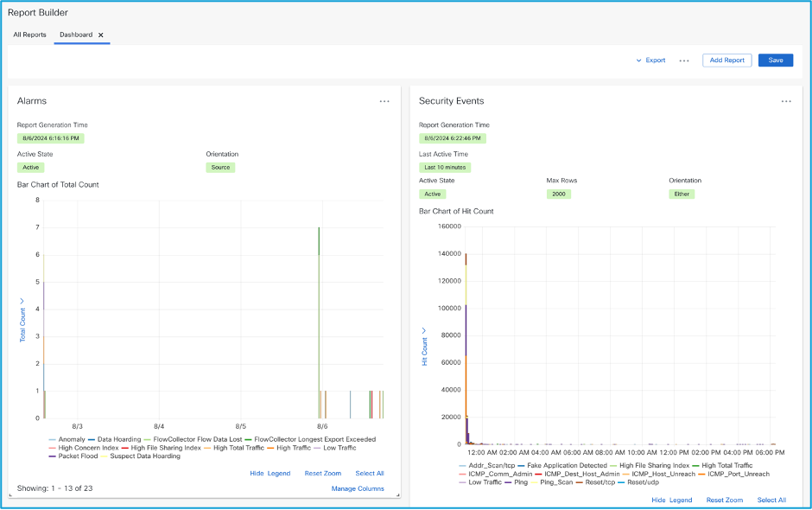
Task: Open the Alarms panel three-dot menu
Action: pyautogui.click(x=384, y=101)
